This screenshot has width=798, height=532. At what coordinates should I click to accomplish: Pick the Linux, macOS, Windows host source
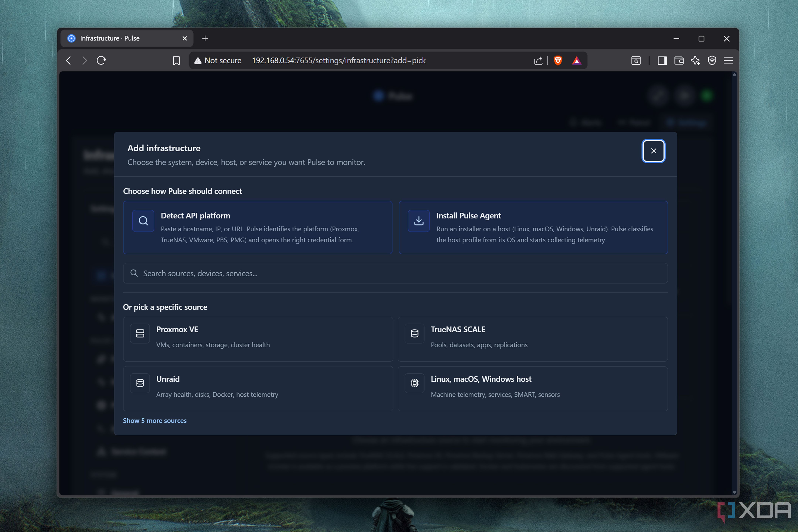[533, 389]
